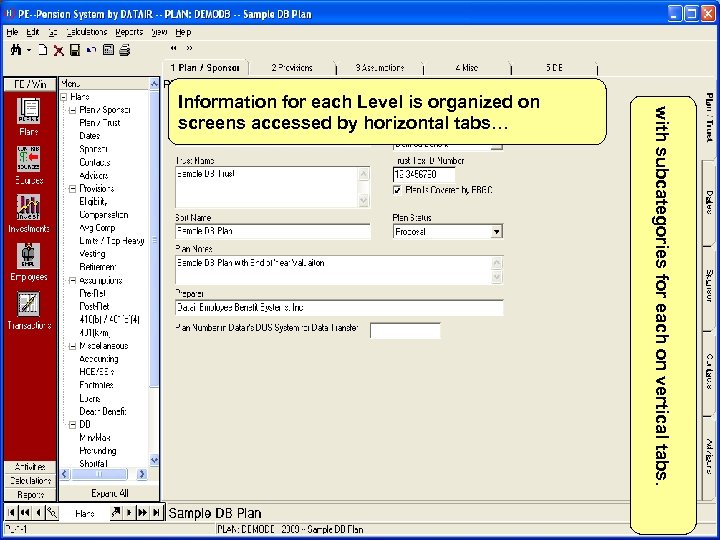Open the Edit menu

(x=32, y=32)
